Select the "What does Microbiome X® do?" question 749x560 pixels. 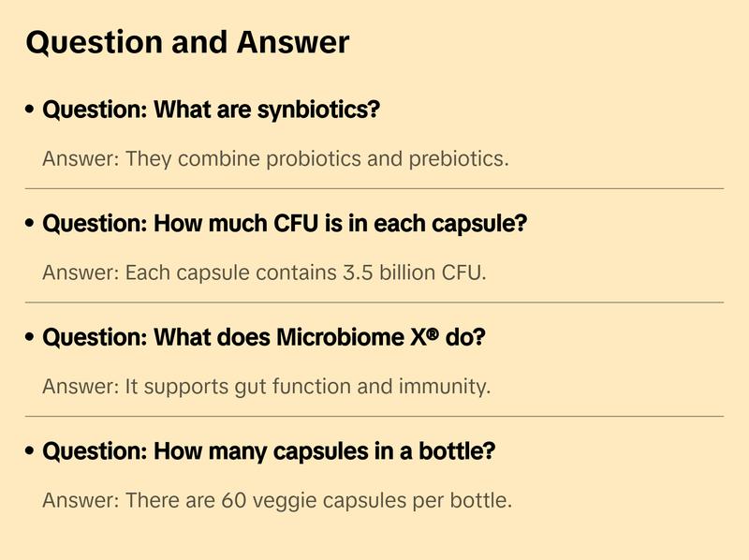click(264, 338)
